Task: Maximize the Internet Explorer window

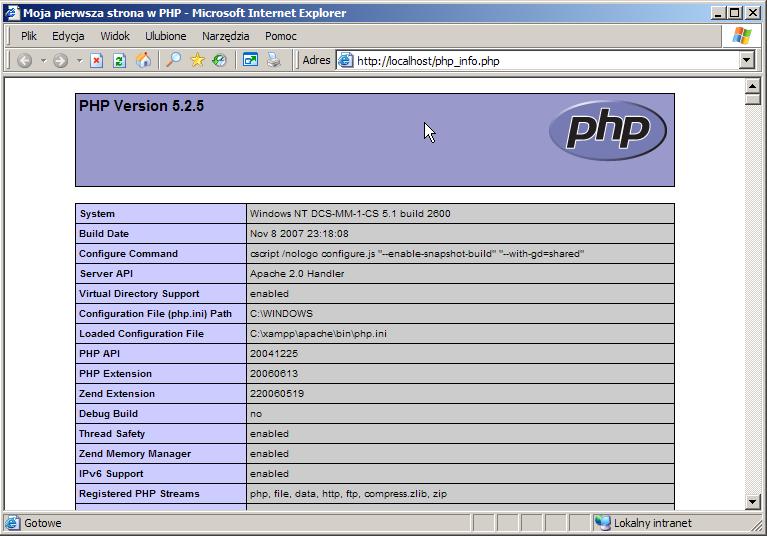Action: [734, 13]
